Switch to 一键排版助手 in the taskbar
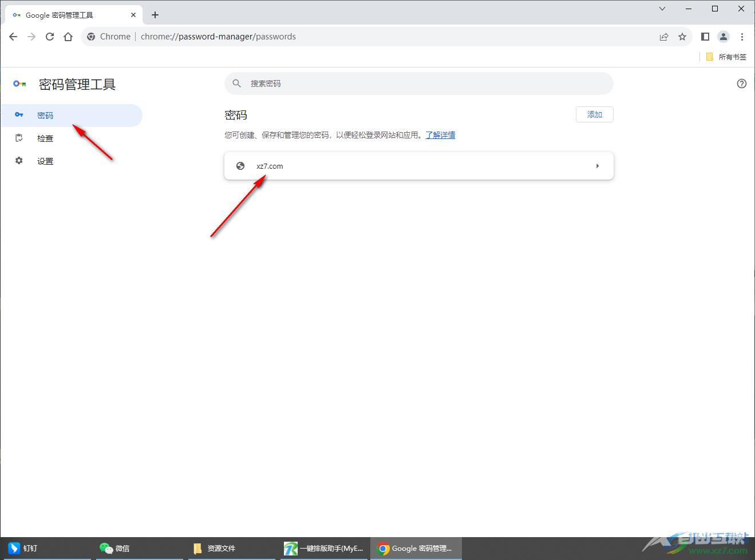755x560 pixels. coord(324,548)
